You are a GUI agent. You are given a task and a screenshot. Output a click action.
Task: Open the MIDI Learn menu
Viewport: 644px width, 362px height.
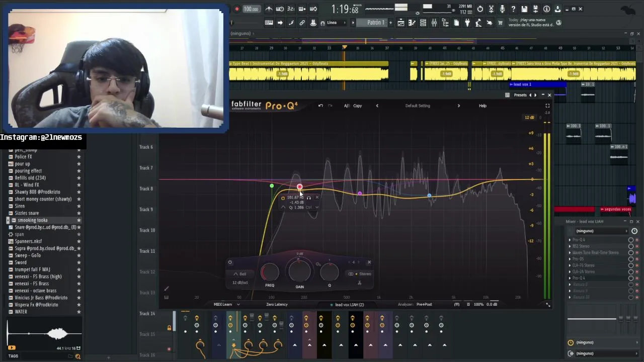(x=226, y=304)
